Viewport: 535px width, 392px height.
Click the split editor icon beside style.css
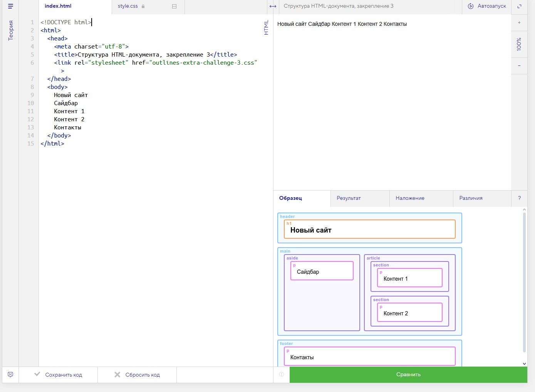pos(174,7)
